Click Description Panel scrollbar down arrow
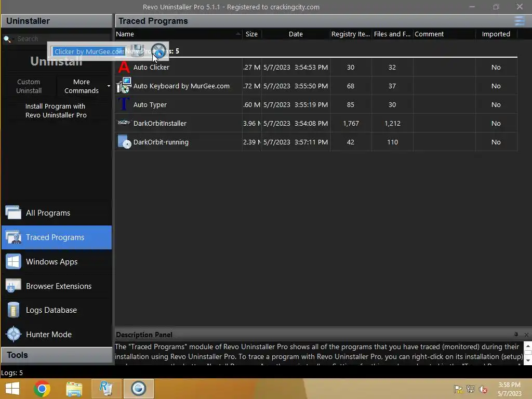 pyautogui.click(x=528, y=361)
